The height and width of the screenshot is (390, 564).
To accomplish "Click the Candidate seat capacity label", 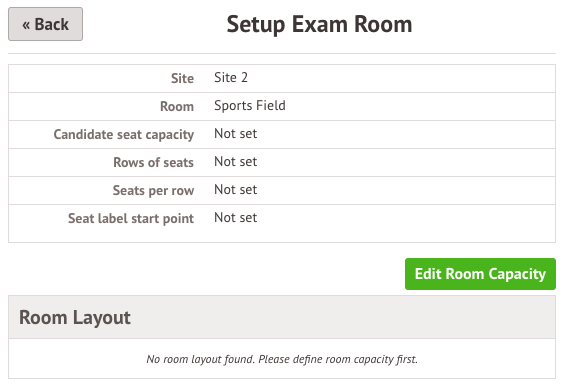I will [x=124, y=134].
